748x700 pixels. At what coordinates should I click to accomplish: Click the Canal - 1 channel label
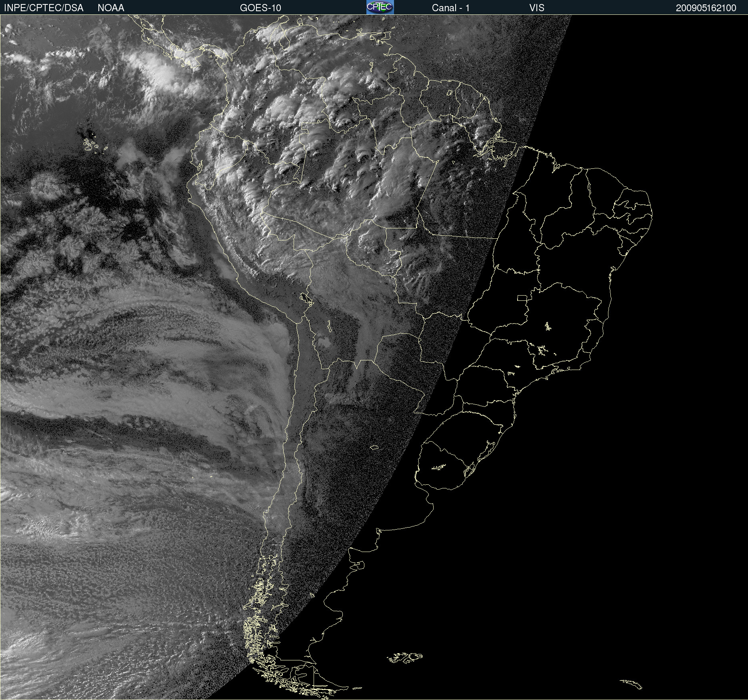451,8
